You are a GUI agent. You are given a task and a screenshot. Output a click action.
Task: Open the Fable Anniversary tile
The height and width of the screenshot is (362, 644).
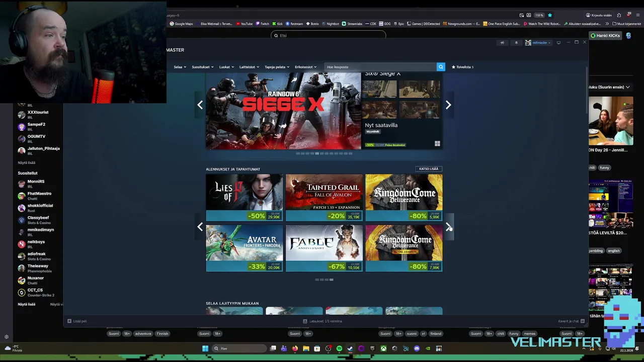[324, 248]
